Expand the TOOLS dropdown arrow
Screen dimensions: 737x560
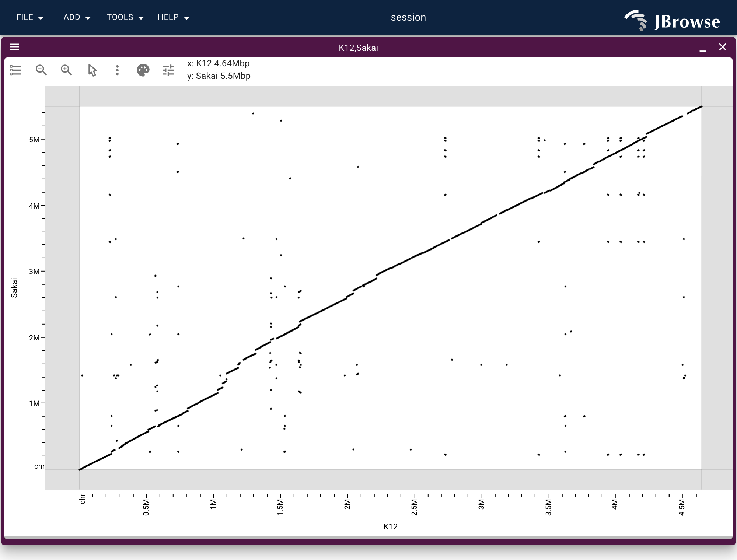(x=141, y=18)
